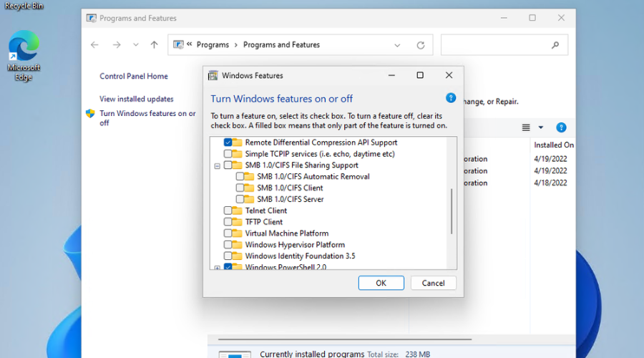
Task: Select SMB 1.0/CIFS Automatic Removal label
Action: click(x=313, y=176)
